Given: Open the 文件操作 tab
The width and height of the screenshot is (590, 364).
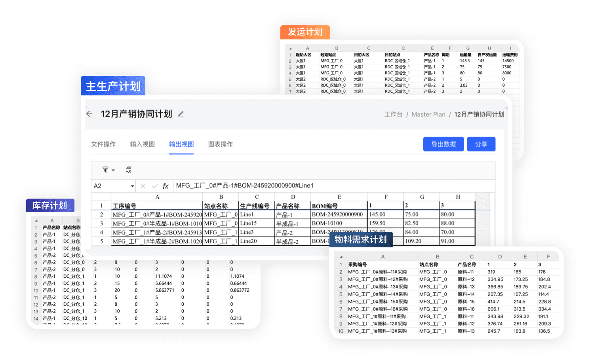Looking at the screenshot, I should pos(103,144).
